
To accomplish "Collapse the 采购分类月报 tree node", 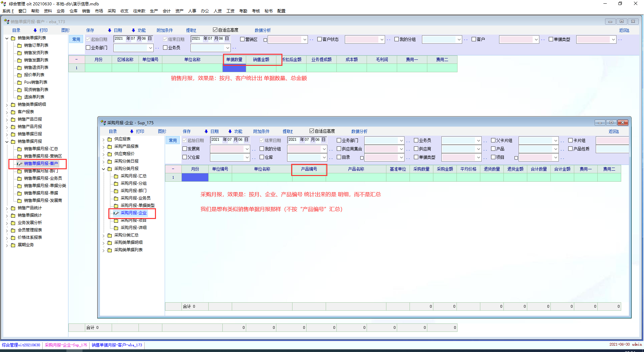I will tap(103, 169).
